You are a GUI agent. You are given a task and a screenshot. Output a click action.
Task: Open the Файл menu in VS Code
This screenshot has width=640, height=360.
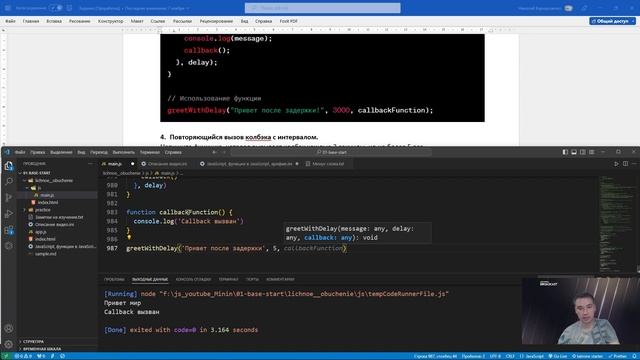20,152
